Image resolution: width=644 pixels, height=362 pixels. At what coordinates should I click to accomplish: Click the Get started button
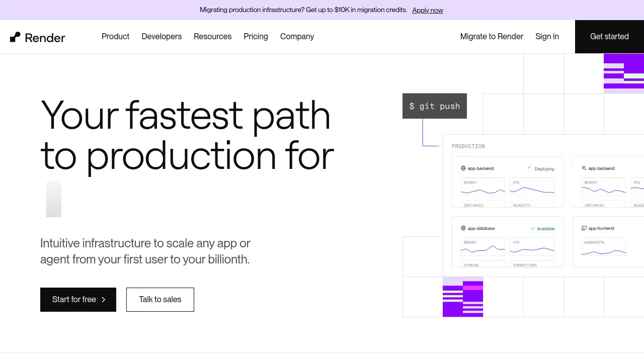[609, 37]
